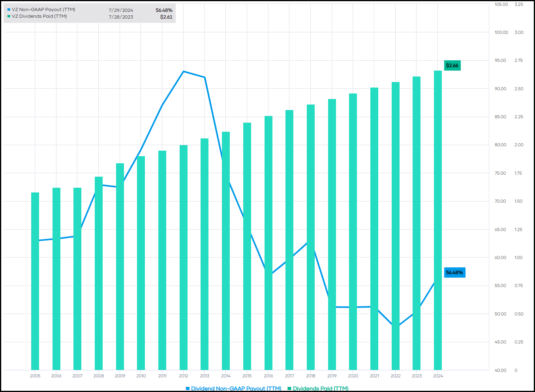The width and height of the screenshot is (535, 392).
Task: Pick the 2018 dividends bar
Action: [311, 237]
